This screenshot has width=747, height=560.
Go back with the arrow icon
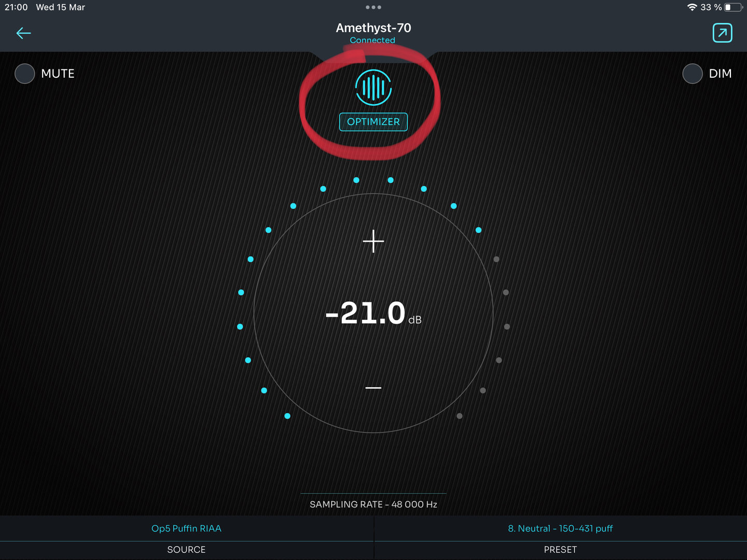pyautogui.click(x=23, y=33)
